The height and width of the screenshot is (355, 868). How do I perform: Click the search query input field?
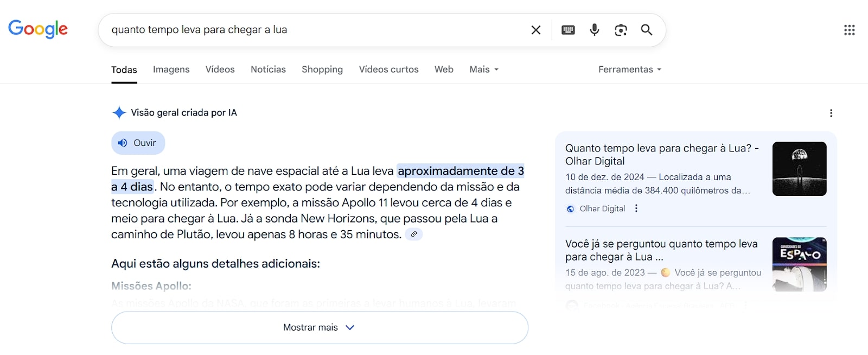pos(315,30)
